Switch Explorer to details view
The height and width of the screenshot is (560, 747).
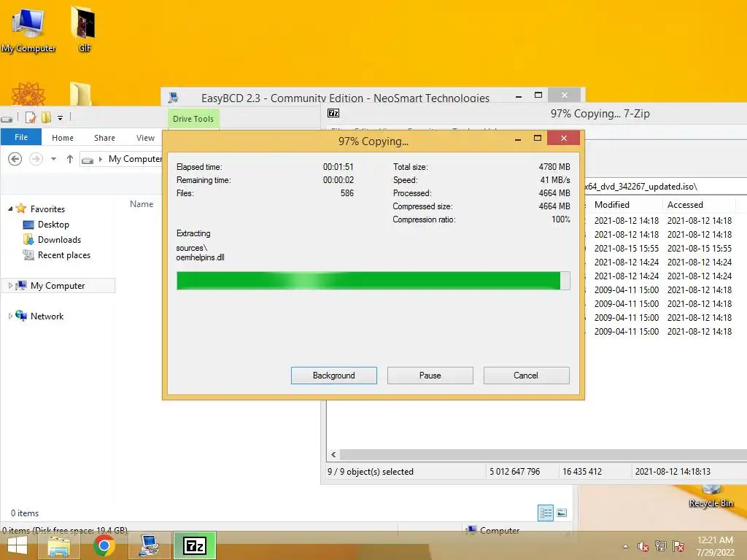point(546,513)
